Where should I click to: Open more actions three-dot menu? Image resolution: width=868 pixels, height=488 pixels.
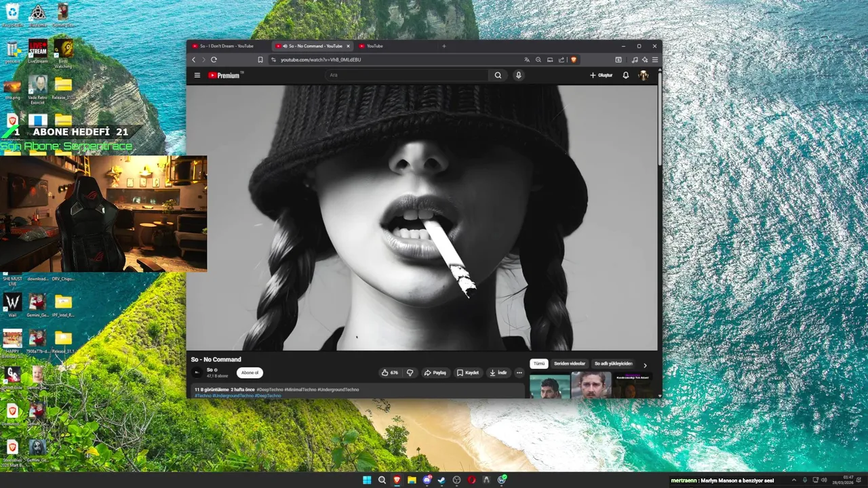tap(519, 373)
